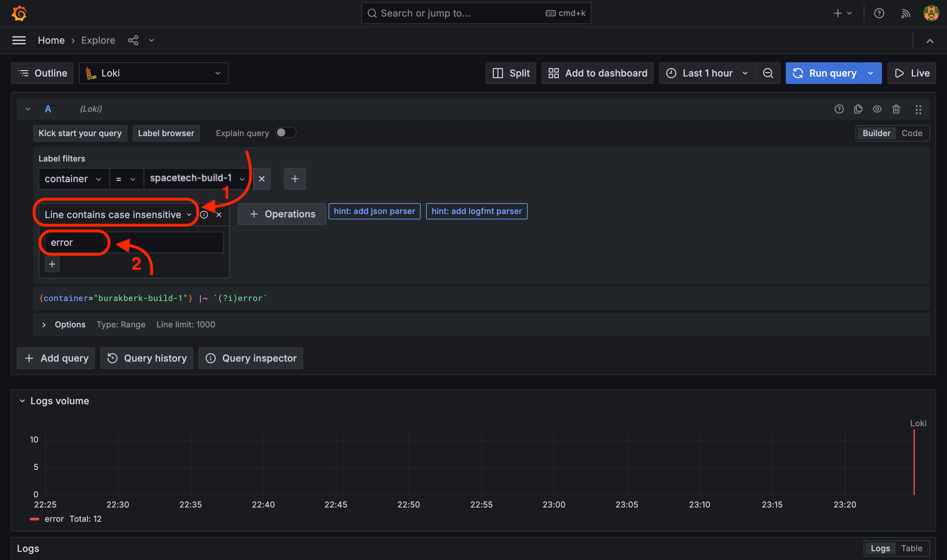Add another line filter value
The width and height of the screenshot is (947, 560).
(52, 264)
